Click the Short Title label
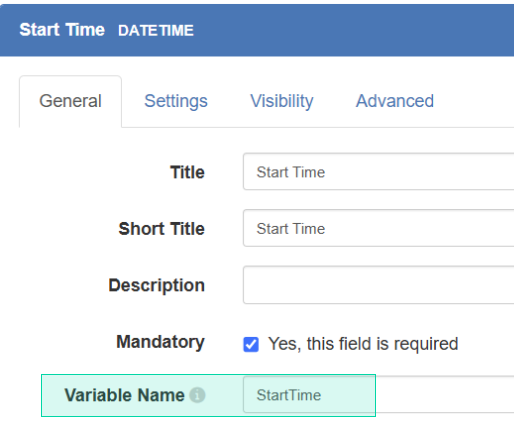519x434 pixels. [x=162, y=229]
